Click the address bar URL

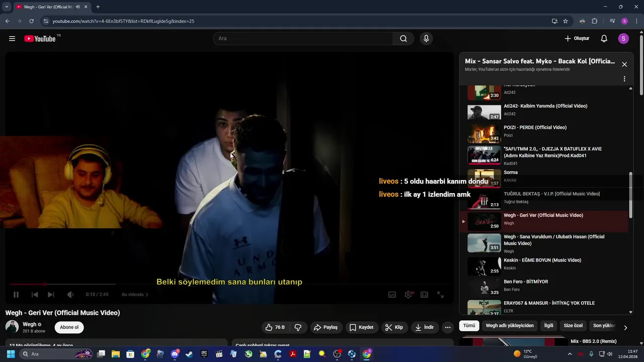pos(123,21)
